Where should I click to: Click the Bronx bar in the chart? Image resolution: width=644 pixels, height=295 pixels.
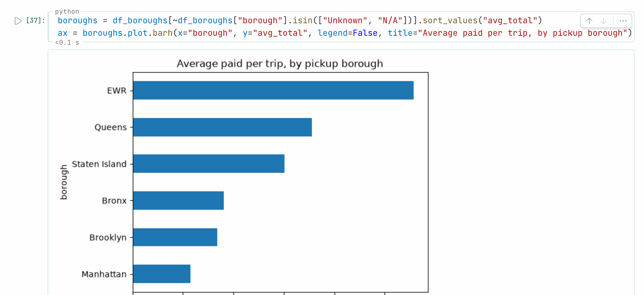coord(179,201)
